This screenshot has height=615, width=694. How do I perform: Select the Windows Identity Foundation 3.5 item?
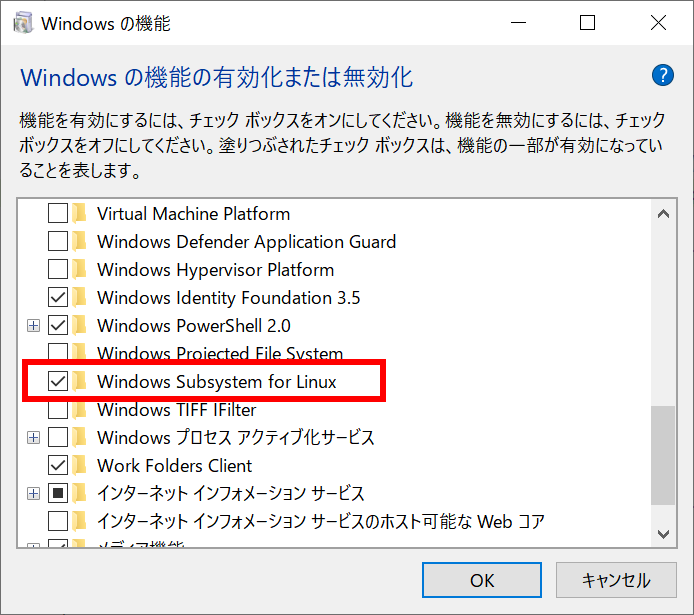pyautogui.click(x=228, y=297)
